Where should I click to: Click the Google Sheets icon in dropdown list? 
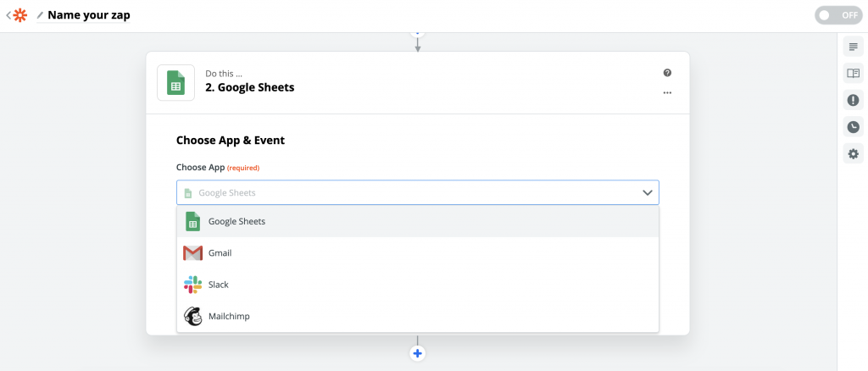192,221
